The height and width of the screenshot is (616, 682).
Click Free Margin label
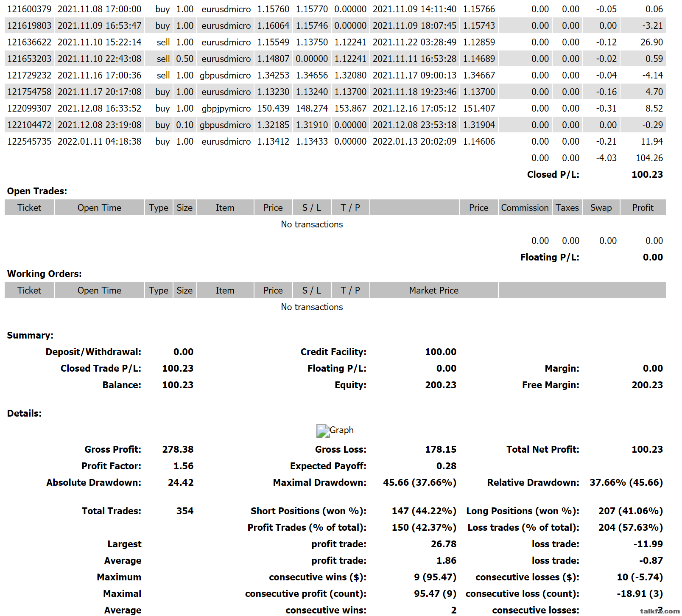pos(551,385)
